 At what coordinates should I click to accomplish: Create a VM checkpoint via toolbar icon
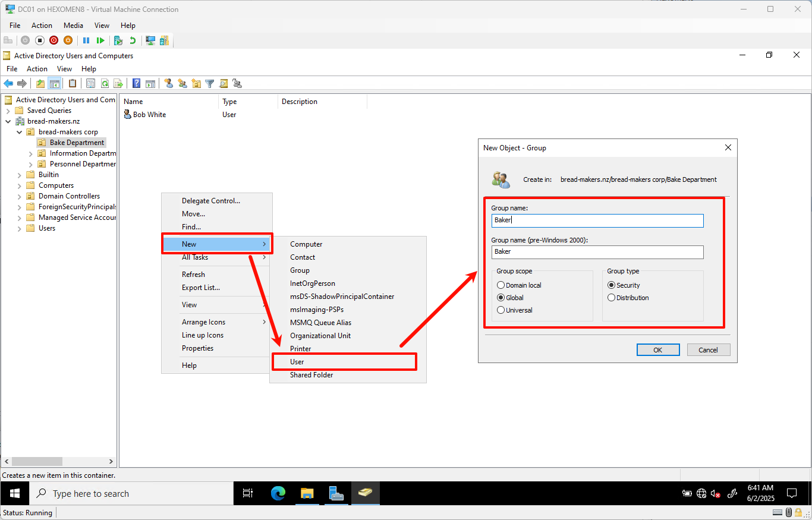[x=118, y=40]
